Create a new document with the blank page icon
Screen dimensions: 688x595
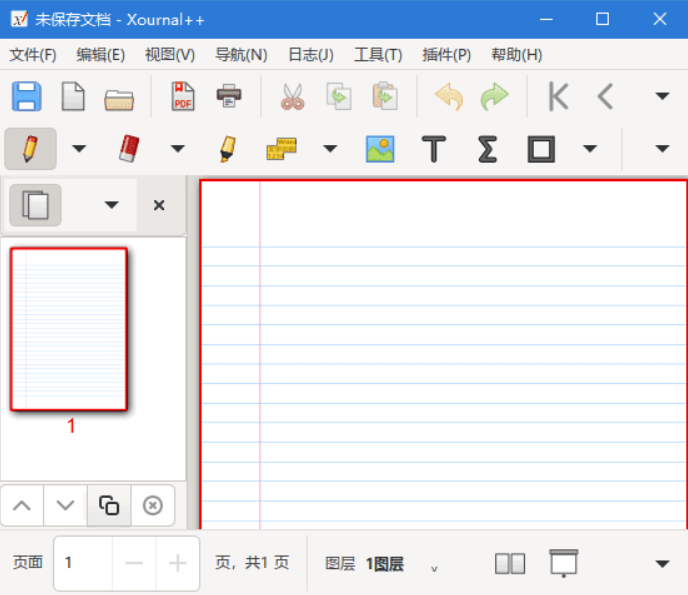tap(73, 96)
